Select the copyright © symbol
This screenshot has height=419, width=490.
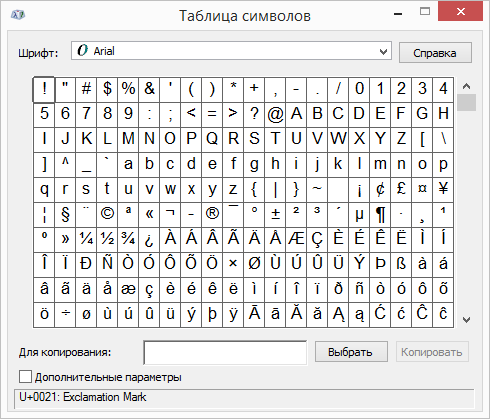pyautogui.click(x=107, y=215)
